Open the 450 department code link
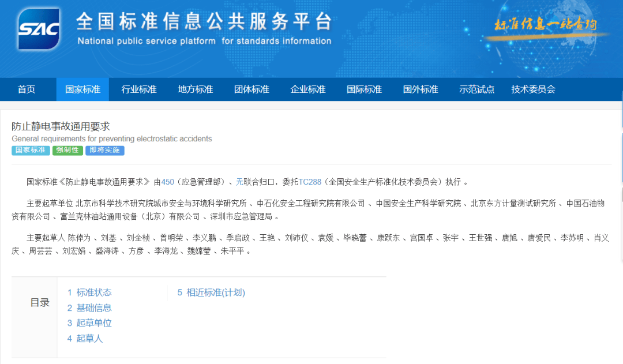 pyautogui.click(x=167, y=182)
